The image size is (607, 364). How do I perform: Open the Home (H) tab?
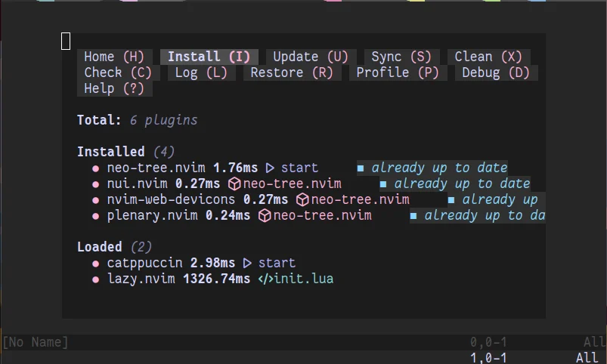coord(114,57)
